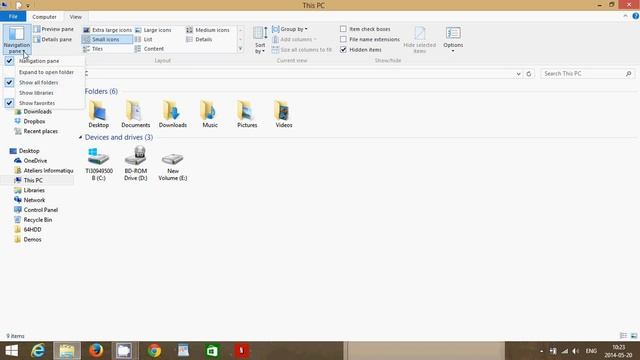The width and height of the screenshot is (640, 360).
Task: Open the Add columns dropdown
Action: point(294,40)
